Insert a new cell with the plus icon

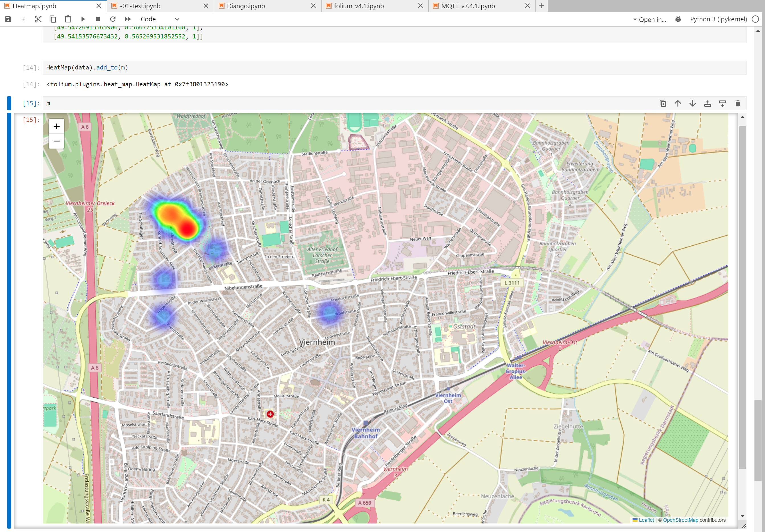[23, 19]
